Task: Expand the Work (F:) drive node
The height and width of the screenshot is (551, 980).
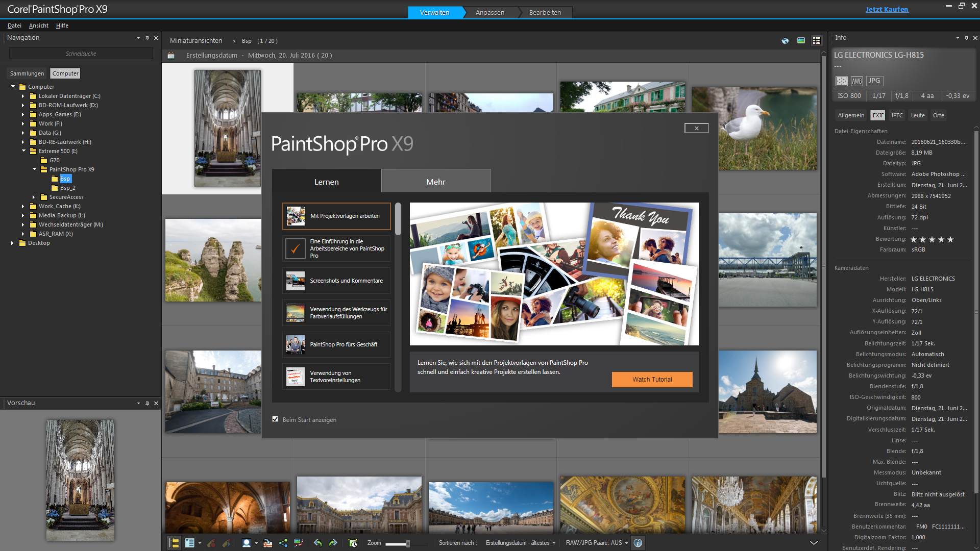Action: pos(23,123)
